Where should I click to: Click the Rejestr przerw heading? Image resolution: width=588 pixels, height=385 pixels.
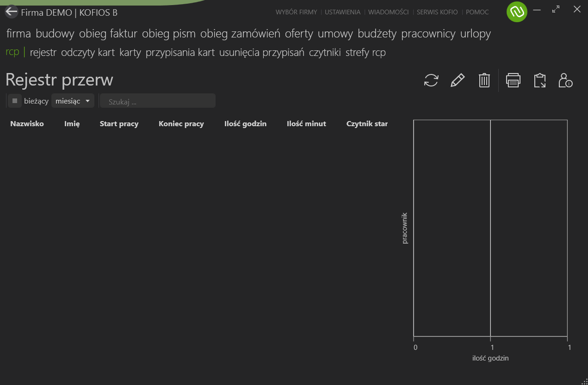(59, 80)
